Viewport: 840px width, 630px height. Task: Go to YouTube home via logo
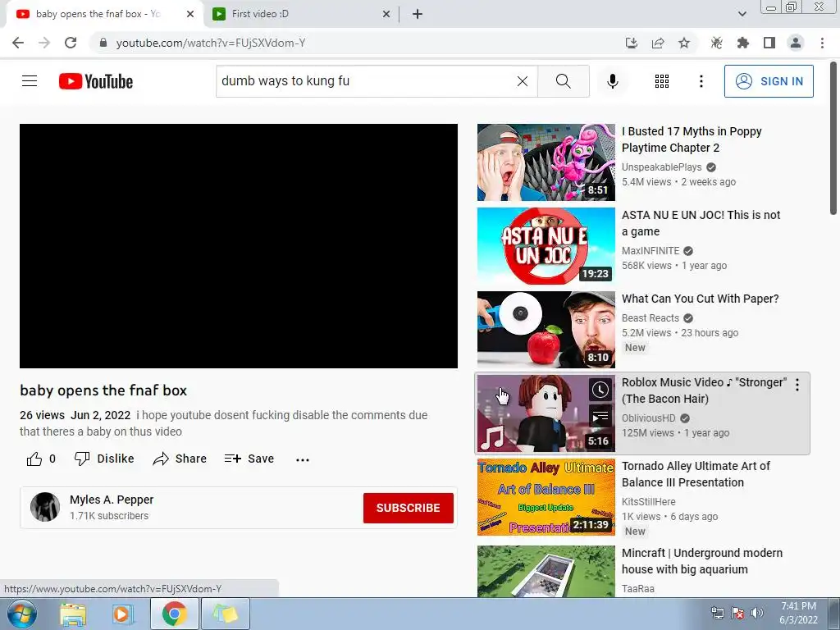pos(96,81)
